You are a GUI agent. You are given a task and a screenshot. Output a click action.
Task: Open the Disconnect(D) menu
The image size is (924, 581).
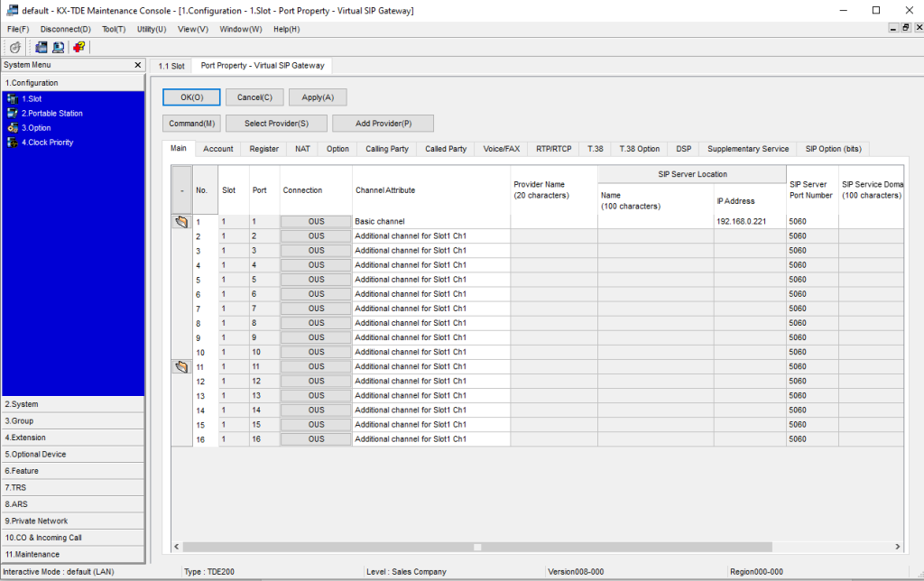(x=65, y=29)
